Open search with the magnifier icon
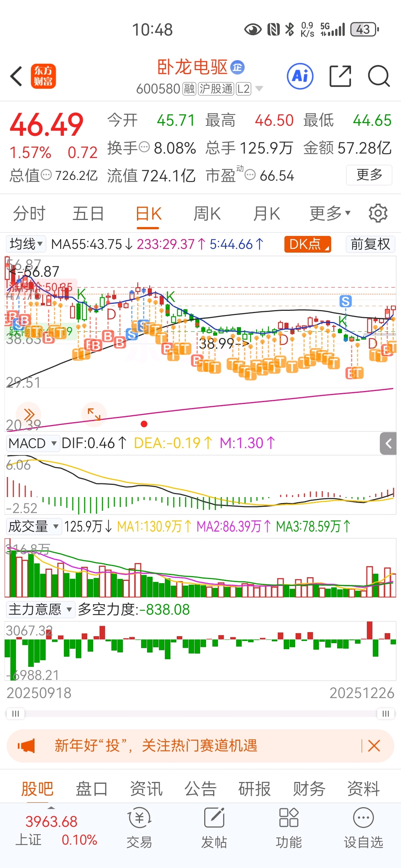Image resolution: width=401 pixels, height=868 pixels. (379, 76)
